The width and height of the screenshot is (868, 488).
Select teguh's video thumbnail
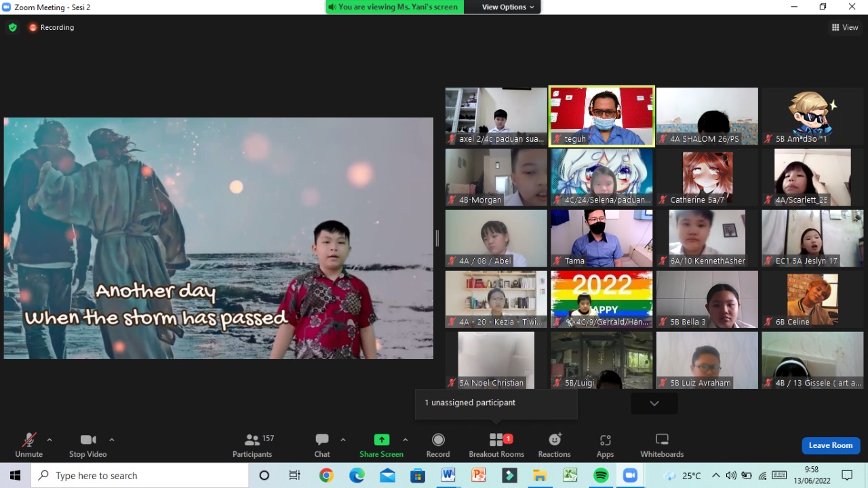[x=601, y=115]
